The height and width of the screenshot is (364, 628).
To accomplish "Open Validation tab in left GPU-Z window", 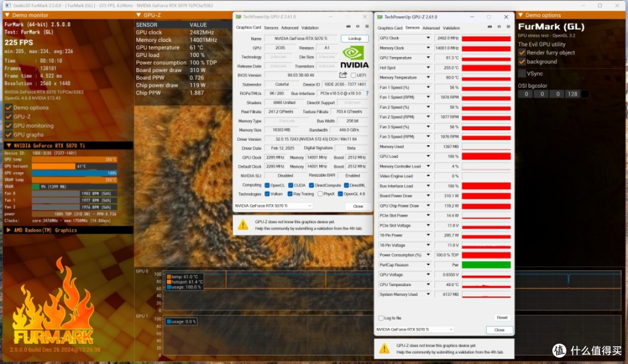I will click(310, 28).
